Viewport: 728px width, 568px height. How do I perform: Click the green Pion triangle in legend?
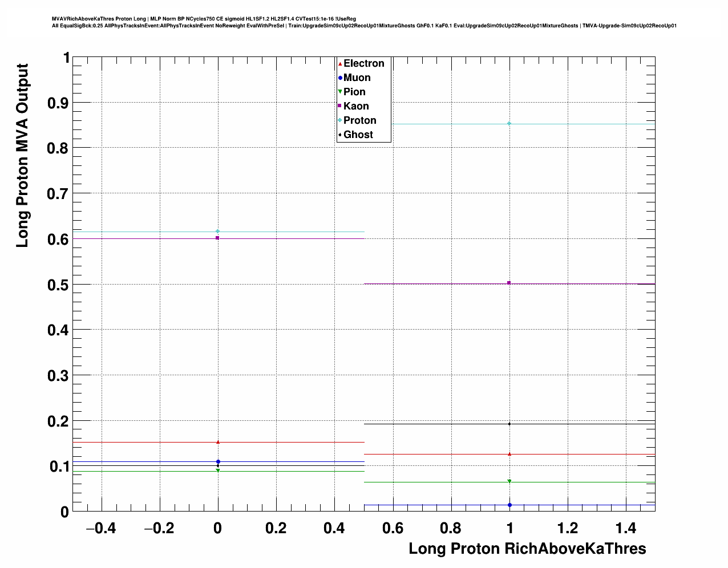(x=340, y=92)
